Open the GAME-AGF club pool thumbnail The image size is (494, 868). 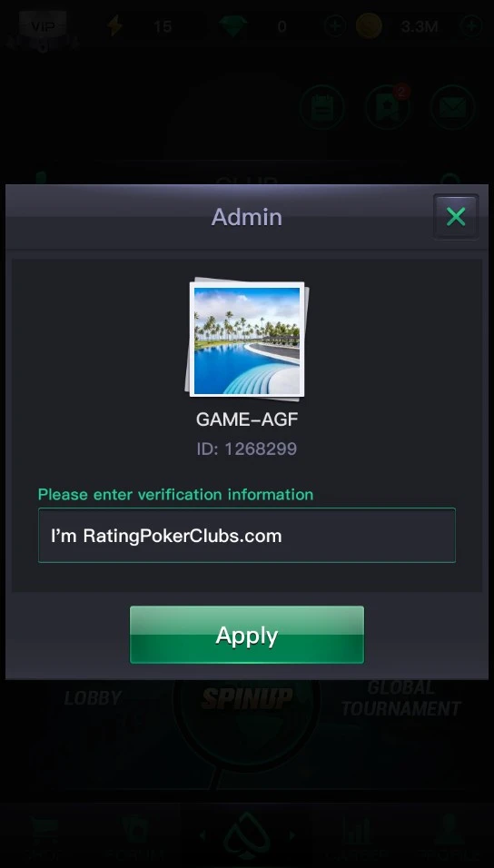[x=246, y=340]
